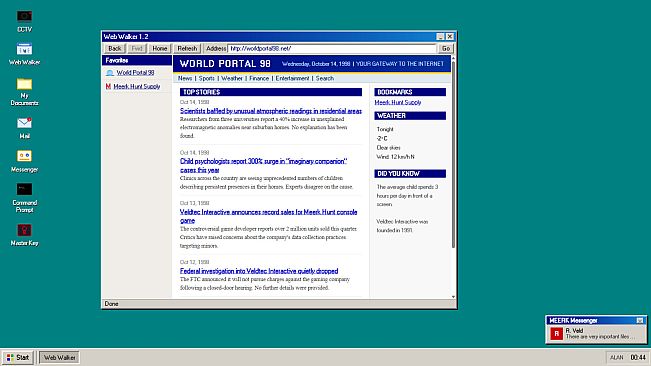Open the Entertainment nav item

[x=292, y=78]
